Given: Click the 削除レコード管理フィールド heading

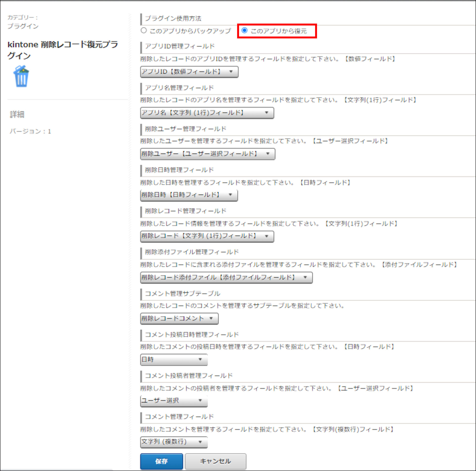Looking at the screenshot, I should click(x=186, y=211).
